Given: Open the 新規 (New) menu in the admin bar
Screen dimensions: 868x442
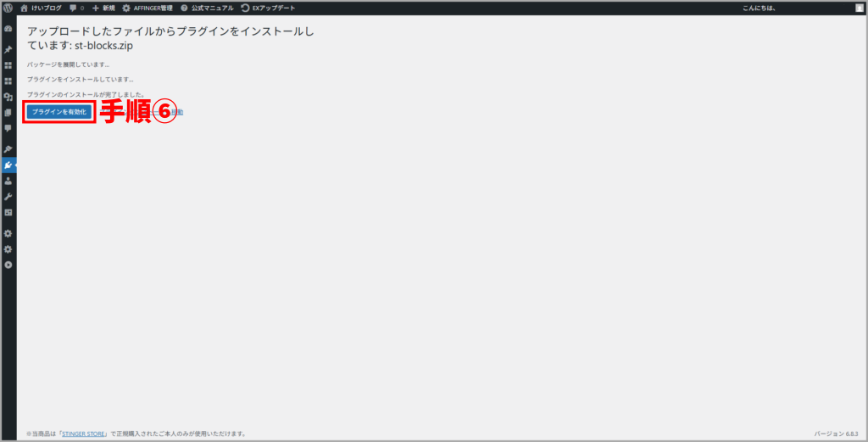Looking at the screenshot, I should [x=103, y=8].
